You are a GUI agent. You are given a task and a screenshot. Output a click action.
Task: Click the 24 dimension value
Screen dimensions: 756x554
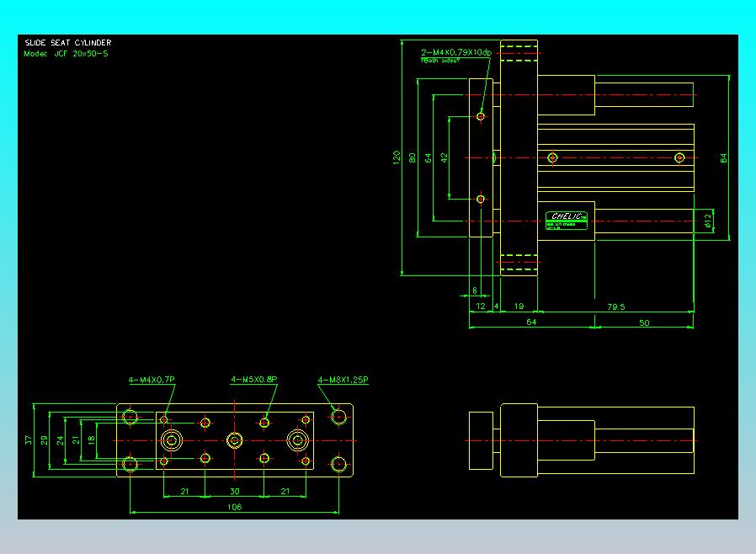click(60, 440)
